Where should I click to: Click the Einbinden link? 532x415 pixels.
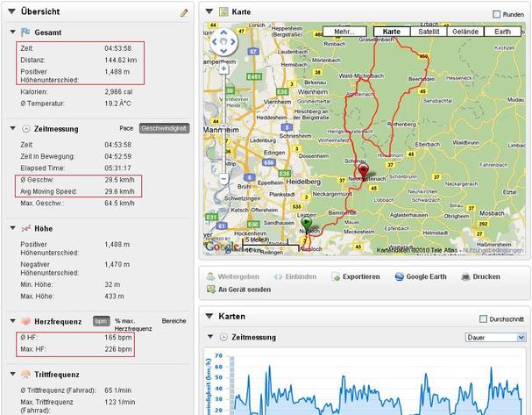[301, 276]
